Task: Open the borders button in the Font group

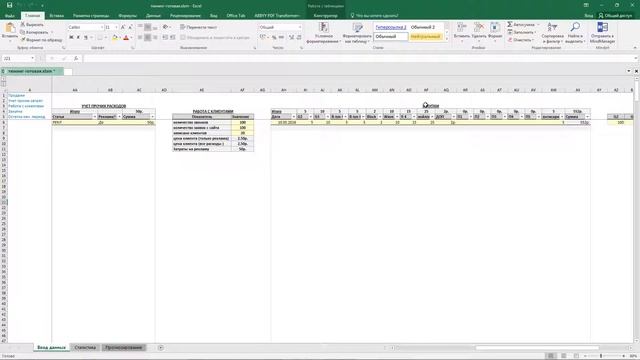Action: 100,38
